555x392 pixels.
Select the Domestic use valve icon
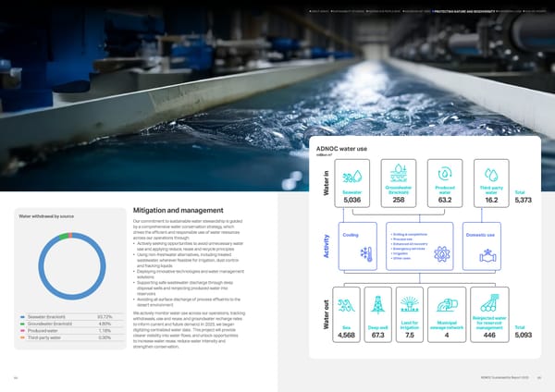coord(487,255)
